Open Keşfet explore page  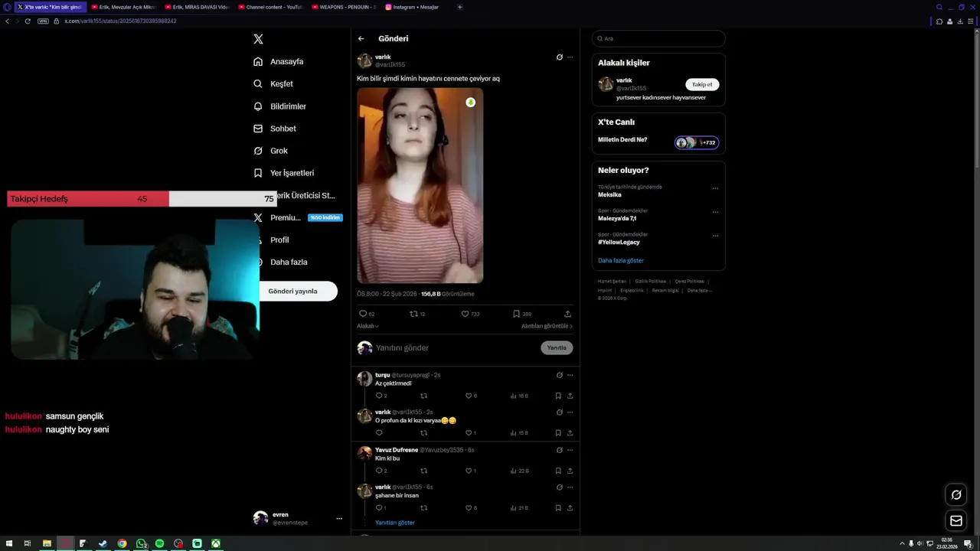click(273, 83)
